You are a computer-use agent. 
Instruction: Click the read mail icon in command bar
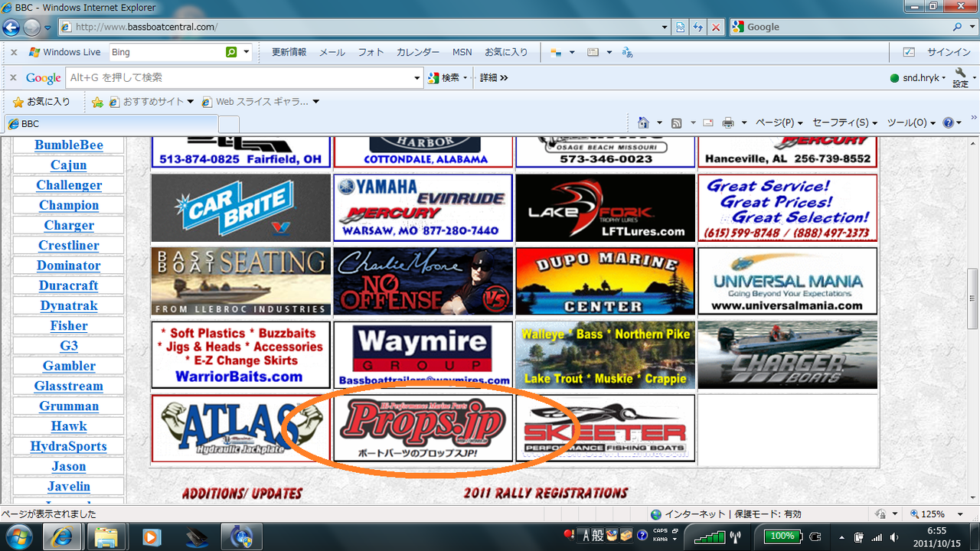pyautogui.click(x=708, y=122)
